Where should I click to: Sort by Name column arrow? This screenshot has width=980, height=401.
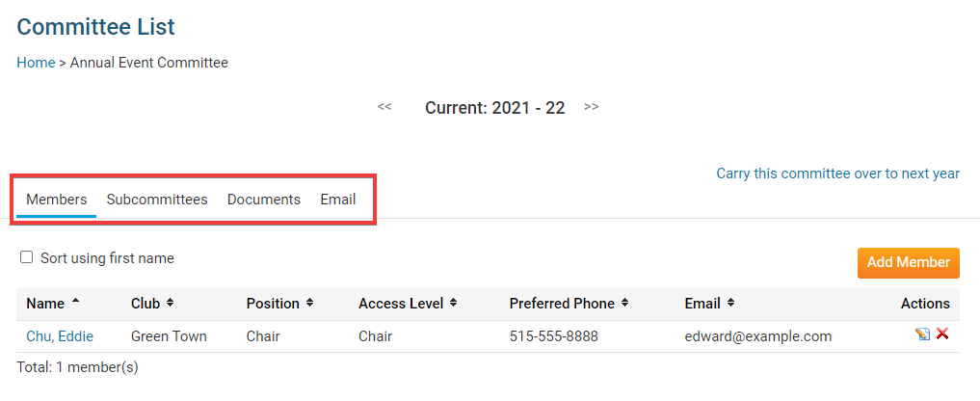click(x=76, y=303)
